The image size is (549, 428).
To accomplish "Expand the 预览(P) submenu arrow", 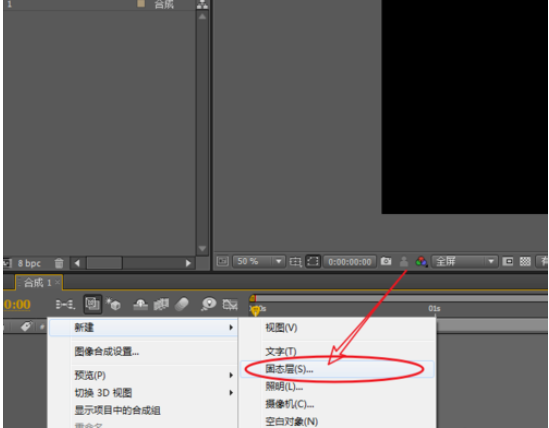I will coord(231,375).
